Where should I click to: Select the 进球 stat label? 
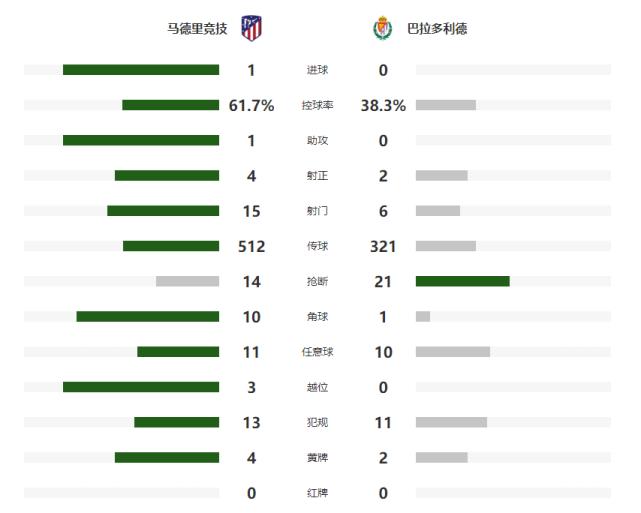click(x=317, y=71)
